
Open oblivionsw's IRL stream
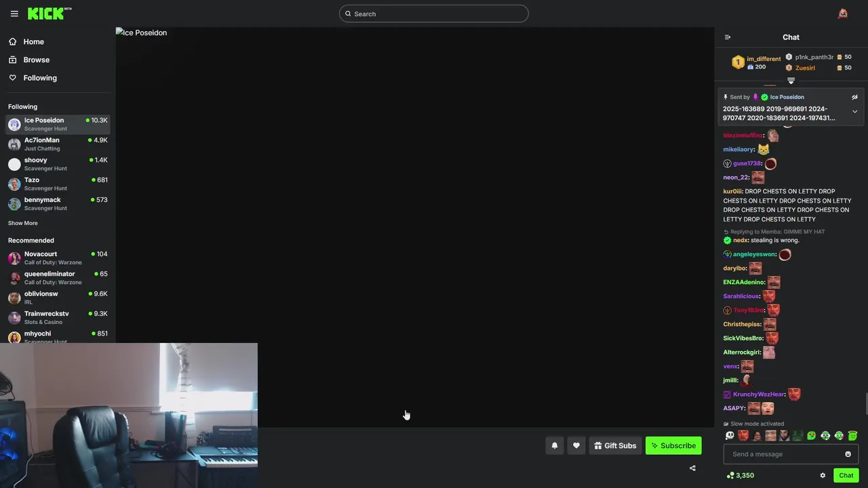[x=58, y=298]
